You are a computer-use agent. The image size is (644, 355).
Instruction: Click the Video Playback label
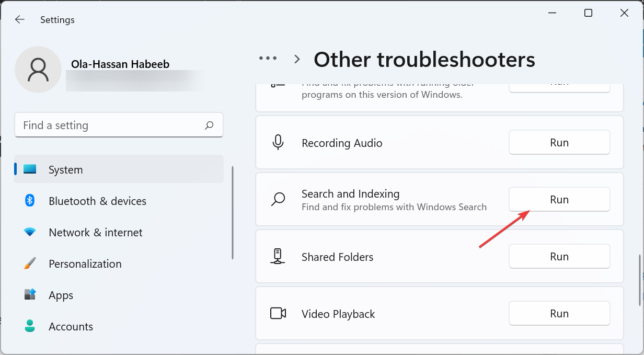[338, 314]
